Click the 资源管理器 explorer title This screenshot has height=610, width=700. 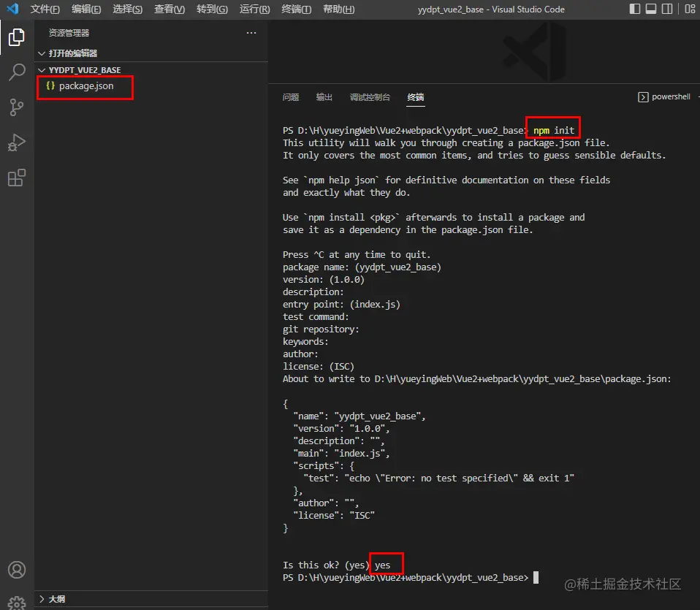coord(69,33)
